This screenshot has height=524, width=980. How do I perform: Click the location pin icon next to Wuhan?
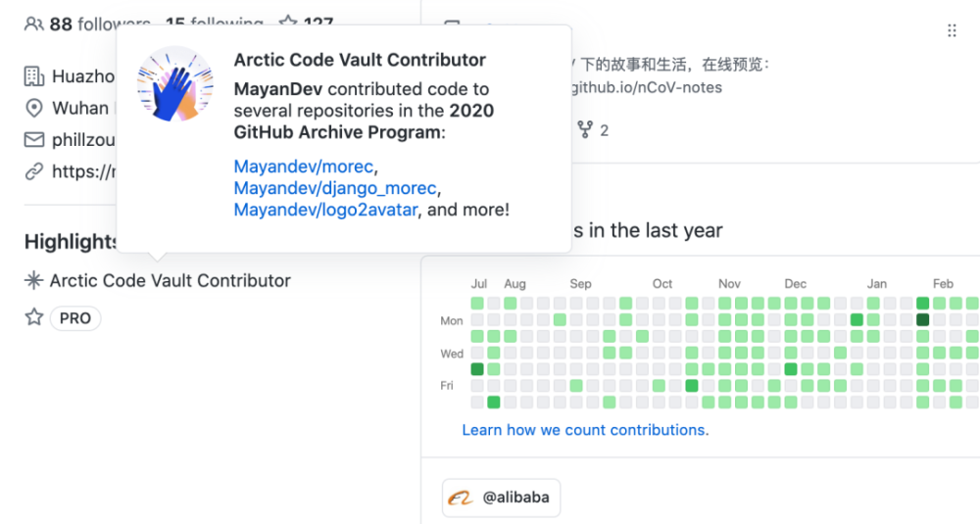(33, 108)
